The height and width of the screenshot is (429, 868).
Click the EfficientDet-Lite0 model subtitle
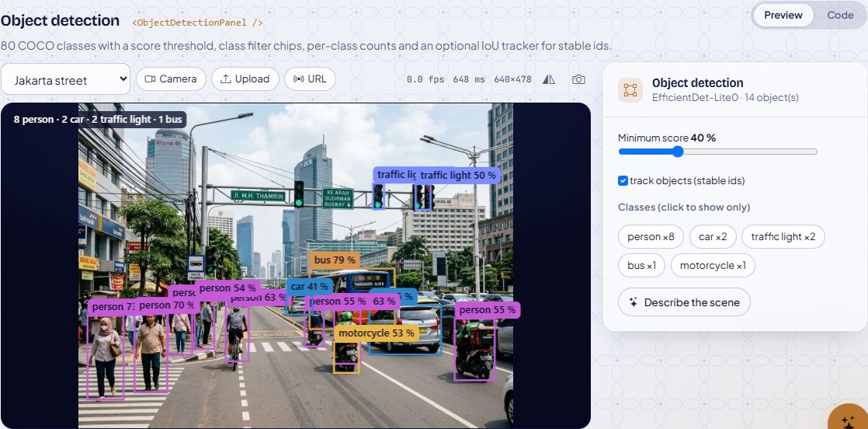[x=725, y=98]
